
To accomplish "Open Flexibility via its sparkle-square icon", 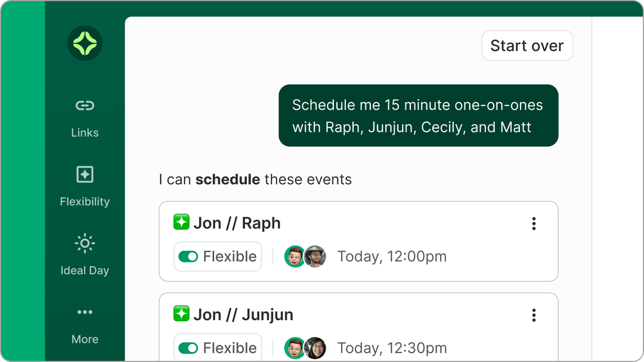I will (85, 175).
